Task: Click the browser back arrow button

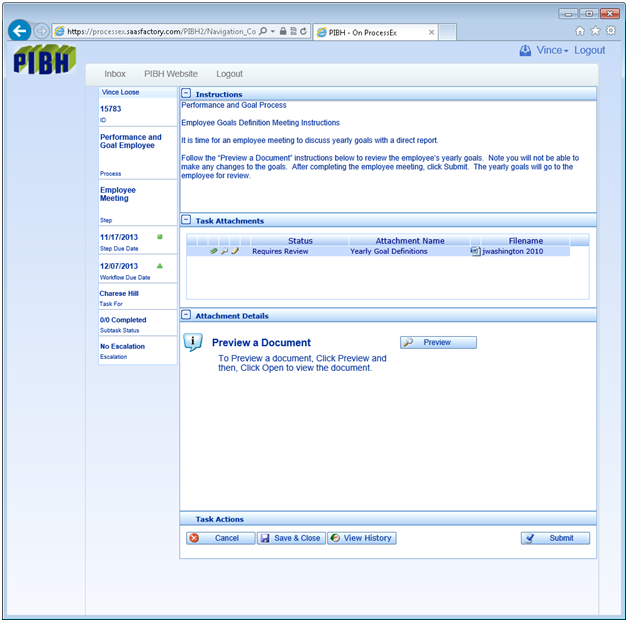Action: point(19,30)
